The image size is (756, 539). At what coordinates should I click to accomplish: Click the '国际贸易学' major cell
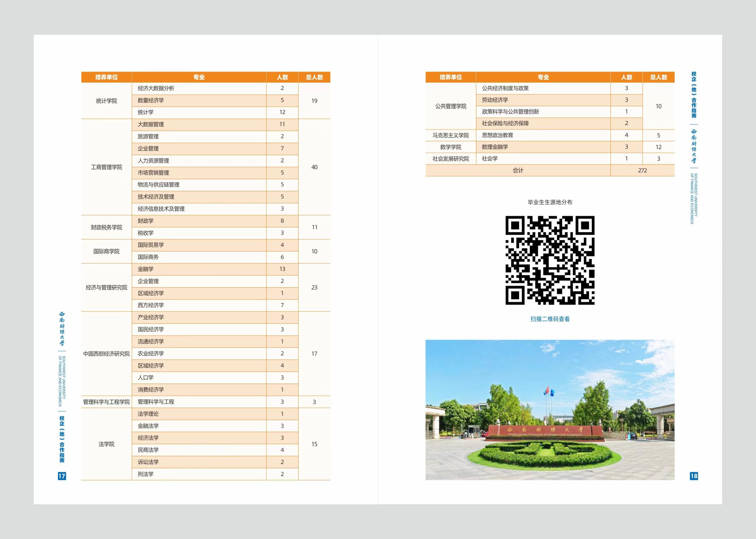tap(199, 245)
